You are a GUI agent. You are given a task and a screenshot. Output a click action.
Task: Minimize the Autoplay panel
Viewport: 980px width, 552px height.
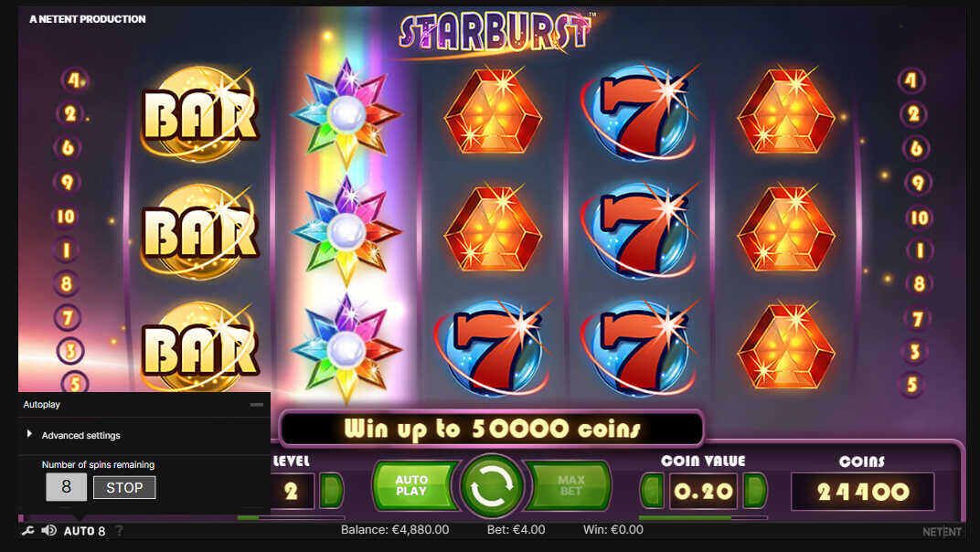click(x=256, y=405)
